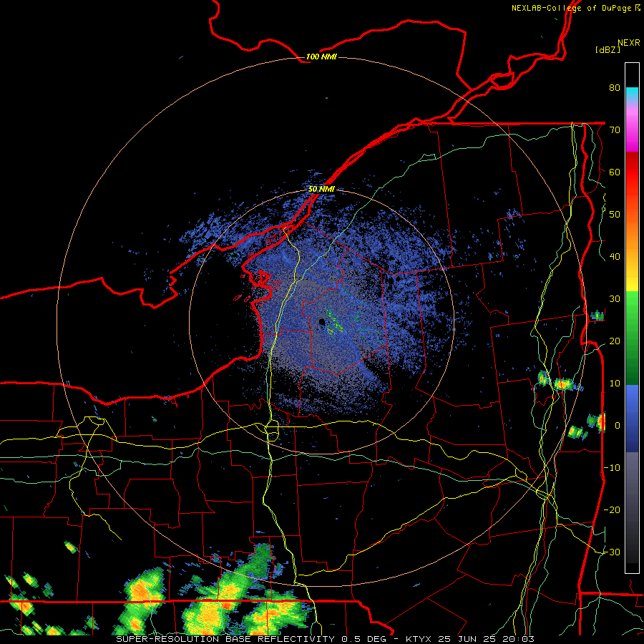Click the 30 value on the dBZ scale

pyautogui.click(x=615, y=298)
